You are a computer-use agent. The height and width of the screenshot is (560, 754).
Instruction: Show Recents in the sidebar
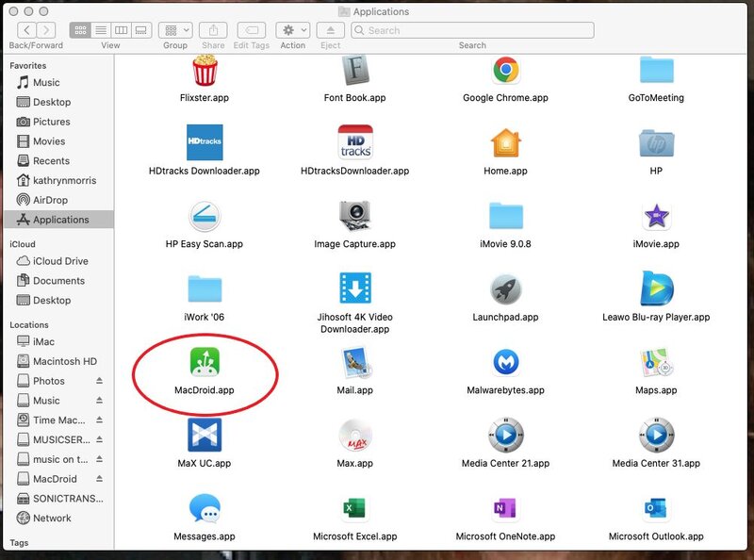pos(57,160)
